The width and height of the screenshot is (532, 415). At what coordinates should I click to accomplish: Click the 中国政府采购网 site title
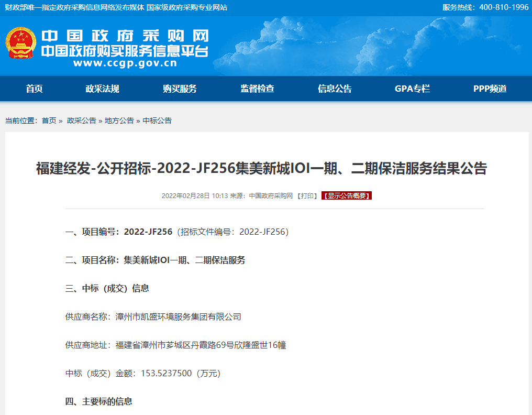[x=125, y=36]
